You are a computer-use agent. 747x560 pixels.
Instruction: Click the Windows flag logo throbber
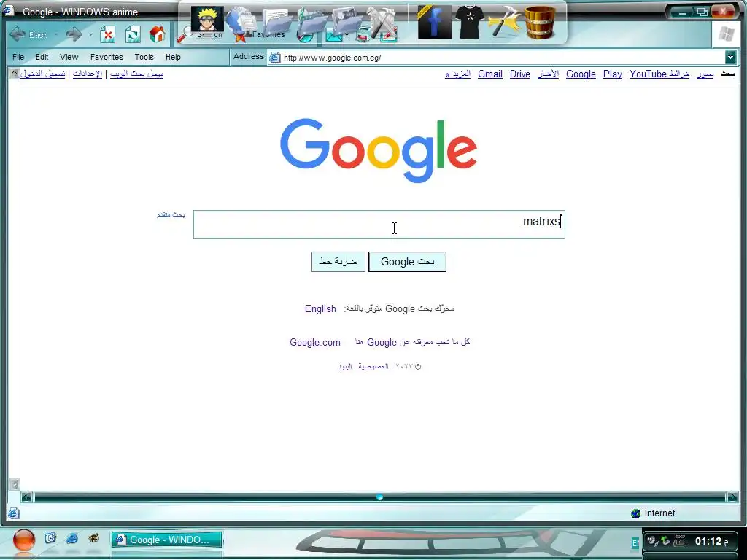(726, 34)
